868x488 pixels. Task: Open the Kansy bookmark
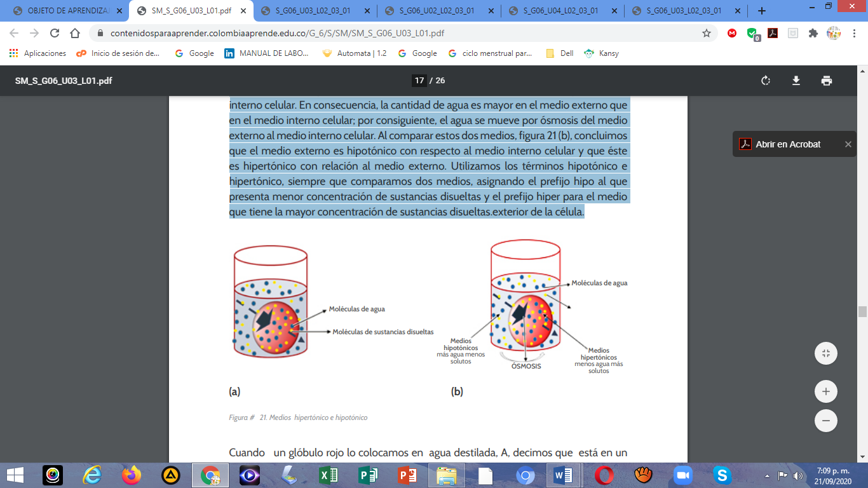click(x=602, y=53)
